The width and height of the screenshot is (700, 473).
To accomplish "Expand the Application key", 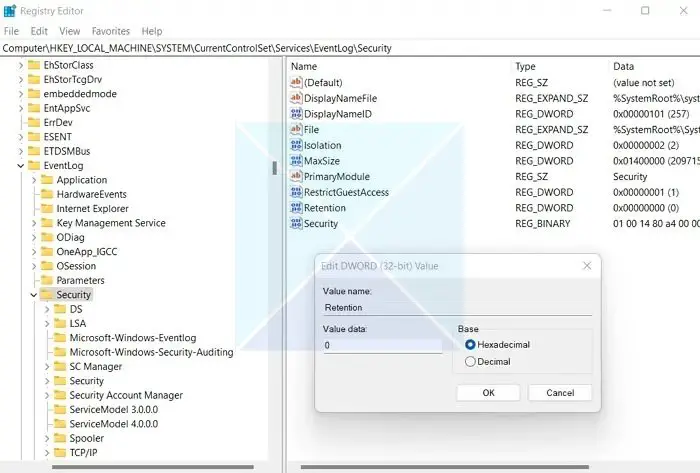I will (34, 180).
